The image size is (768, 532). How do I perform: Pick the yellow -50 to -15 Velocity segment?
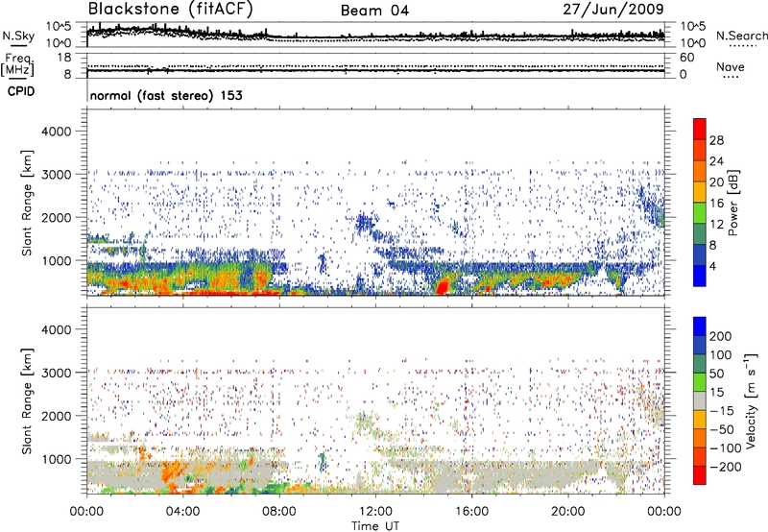coord(700,420)
